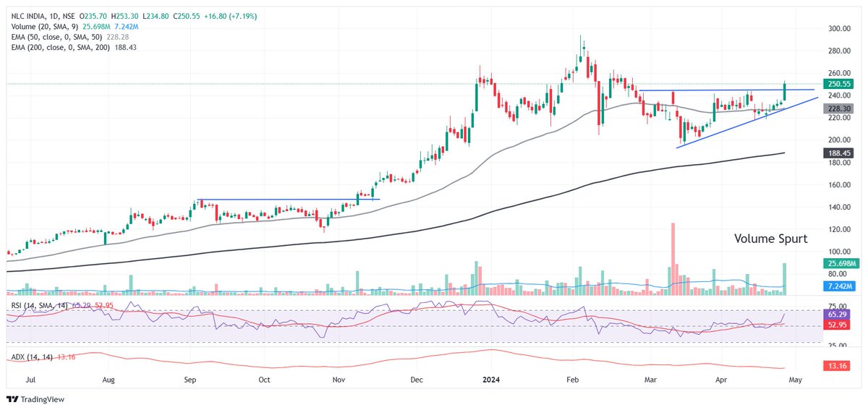Click the Volume Spurt annotation text

(770, 239)
